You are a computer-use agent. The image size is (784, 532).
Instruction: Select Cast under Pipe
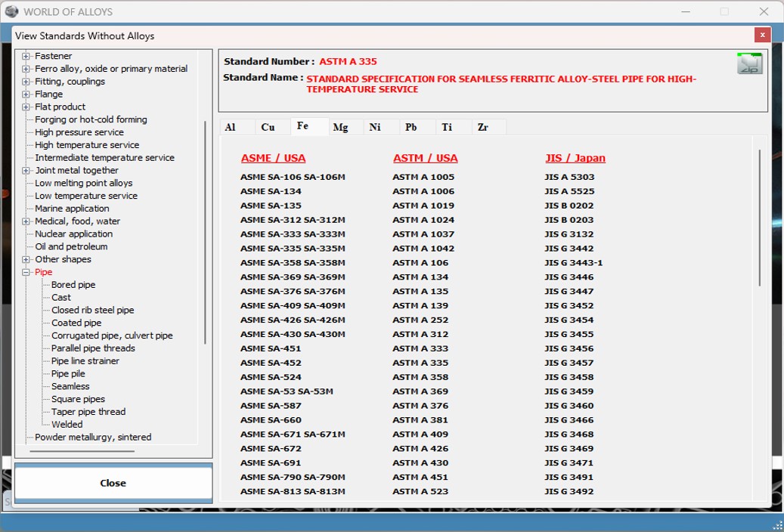click(61, 298)
